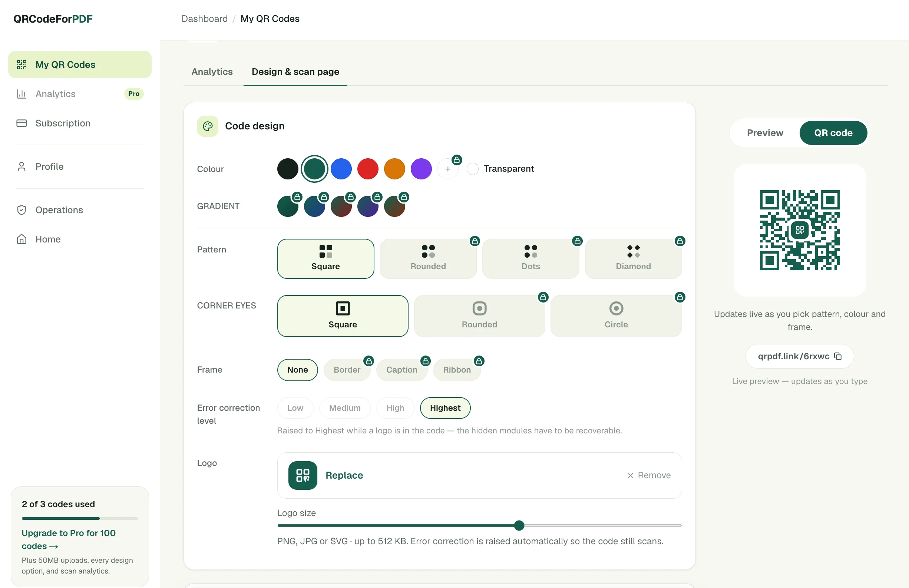This screenshot has width=909, height=588.
Task: Click the Analytics bar chart icon in sidebar
Action: point(22,93)
